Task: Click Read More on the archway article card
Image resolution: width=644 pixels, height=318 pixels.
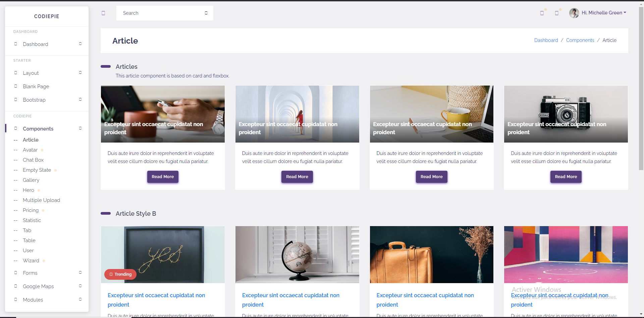Action: tap(297, 177)
